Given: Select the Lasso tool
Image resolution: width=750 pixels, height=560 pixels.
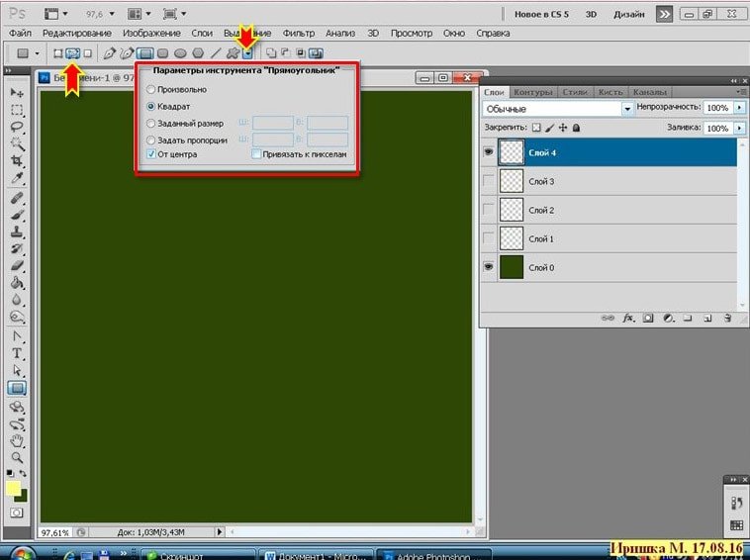Looking at the screenshot, I should (x=17, y=127).
